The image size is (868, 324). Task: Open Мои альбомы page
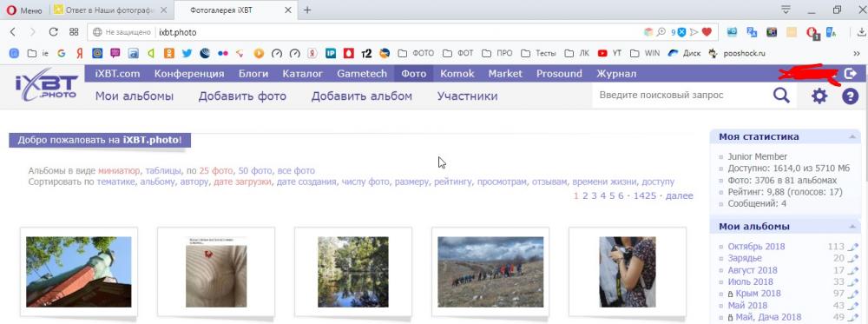point(135,96)
